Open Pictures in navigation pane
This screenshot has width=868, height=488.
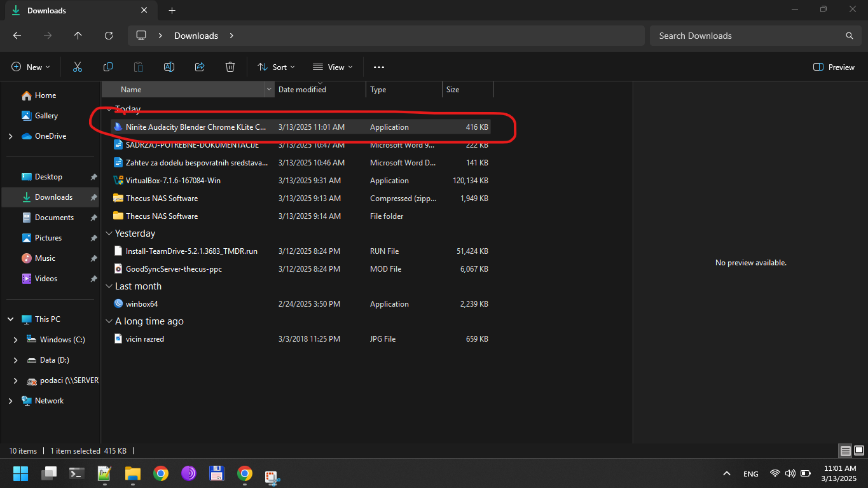coord(48,238)
